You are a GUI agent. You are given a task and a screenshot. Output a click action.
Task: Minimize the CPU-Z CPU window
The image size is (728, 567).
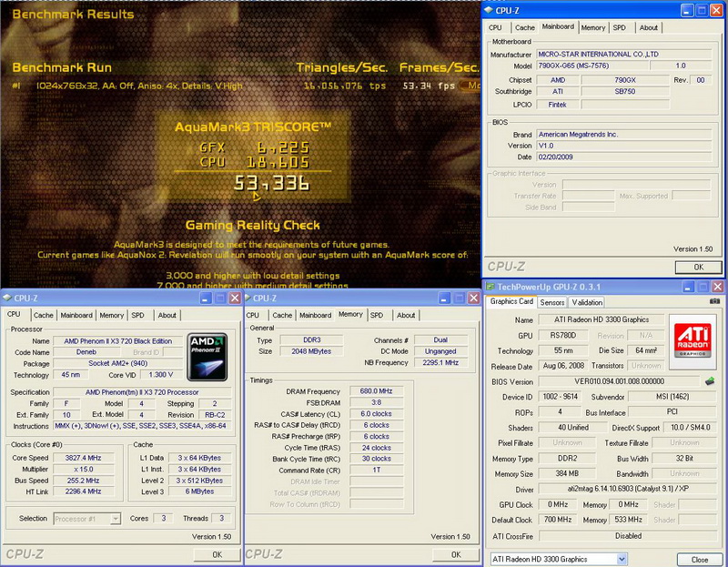(207, 298)
